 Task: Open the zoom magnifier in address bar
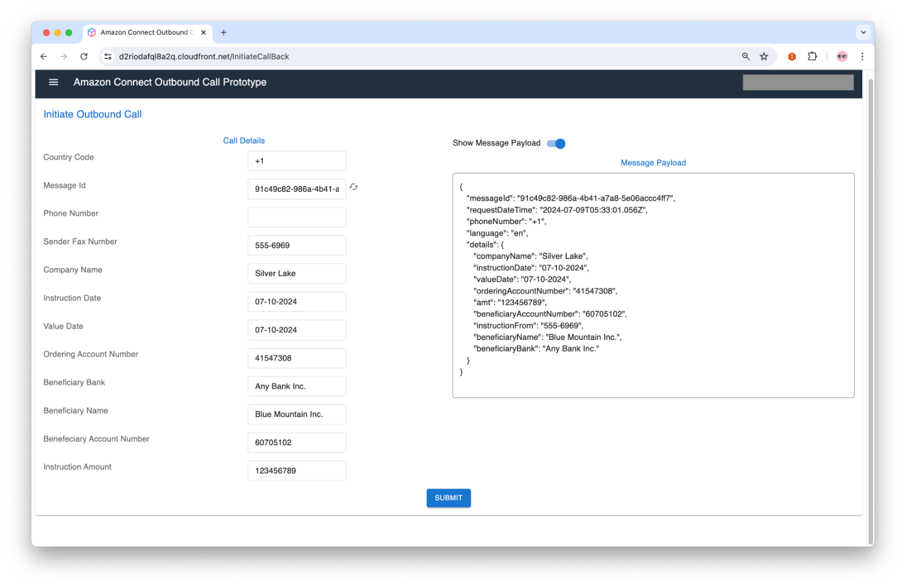(746, 56)
